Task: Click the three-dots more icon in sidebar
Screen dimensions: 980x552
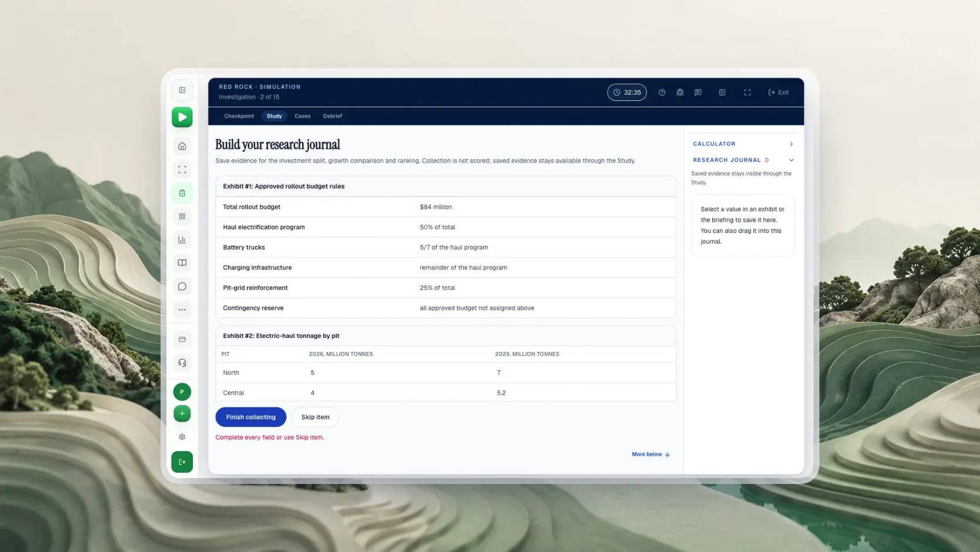Action: point(182,310)
